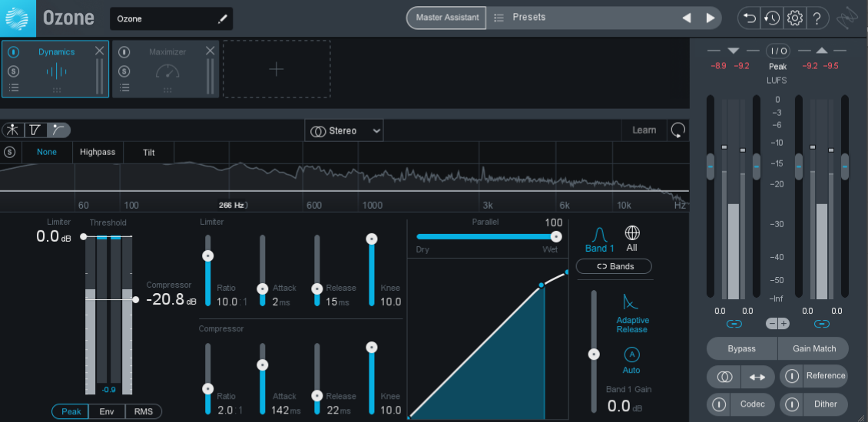Click the Ozone preset name field

coord(171,19)
